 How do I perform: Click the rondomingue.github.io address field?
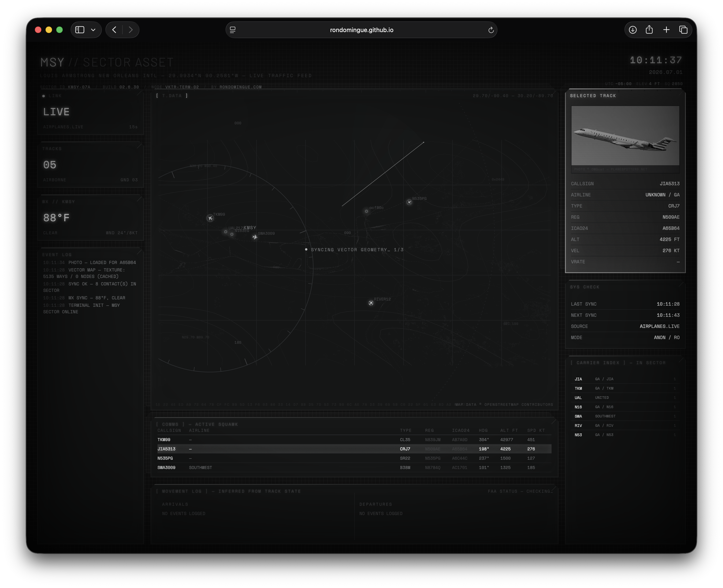point(361,30)
